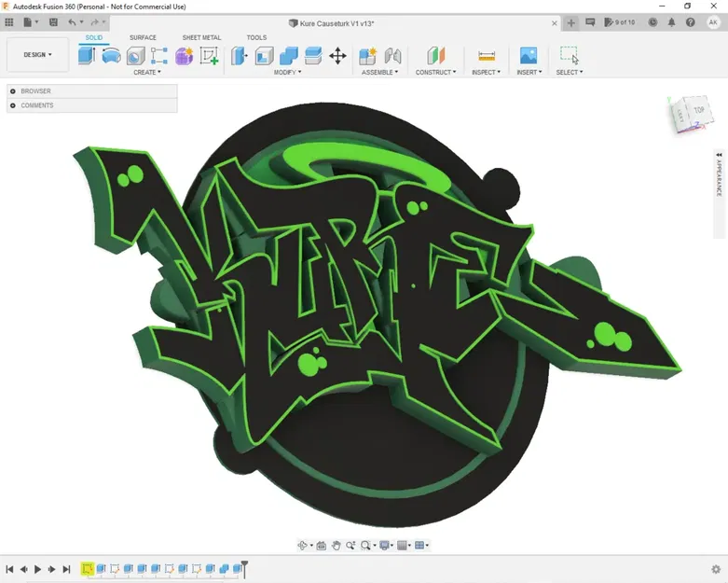
Task: Click the Insert image icon
Action: [529, 56]
